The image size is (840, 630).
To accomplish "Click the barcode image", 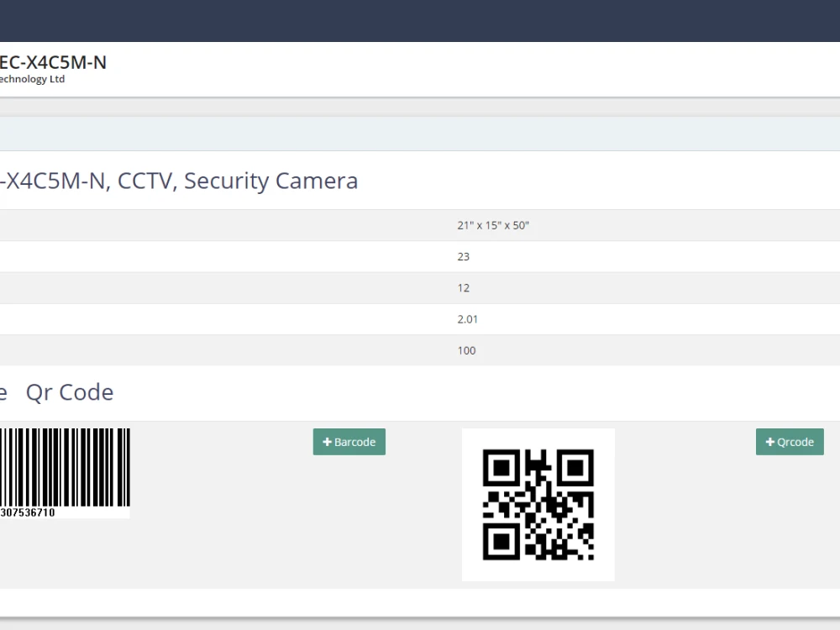I will pyautogui.click(x=65, y=472).
